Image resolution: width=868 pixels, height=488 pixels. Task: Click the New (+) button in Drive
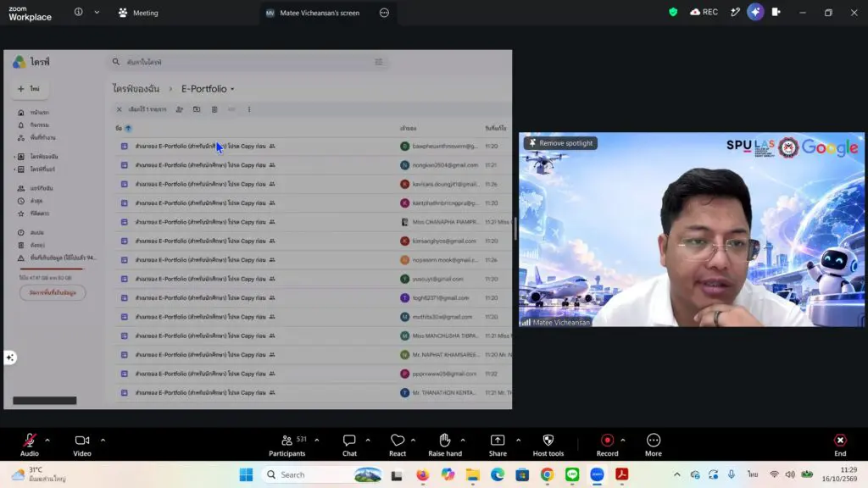(x=29, y=88)
